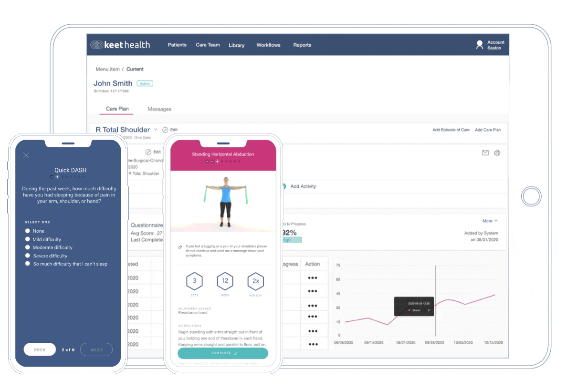Click the printer icon
Image resolution: width=588 pixels, height=389 pixels.
pos(497,153)
